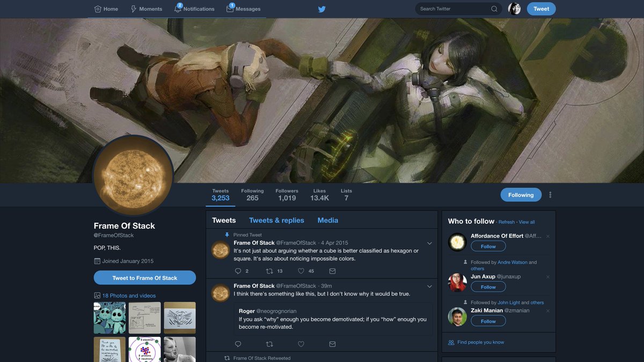This screenshot has width=644, height=362.
Task: Open Notifications with 2 unread
Action: click(194, 9)
